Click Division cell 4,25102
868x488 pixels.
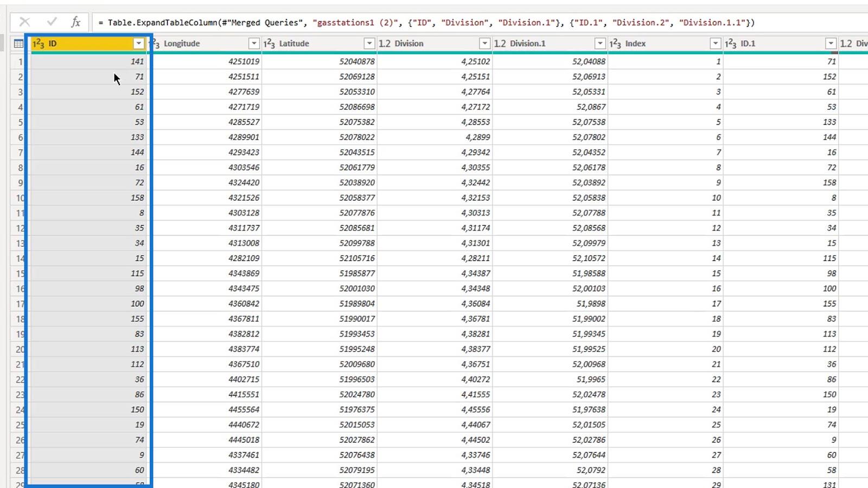pos(435,61)
